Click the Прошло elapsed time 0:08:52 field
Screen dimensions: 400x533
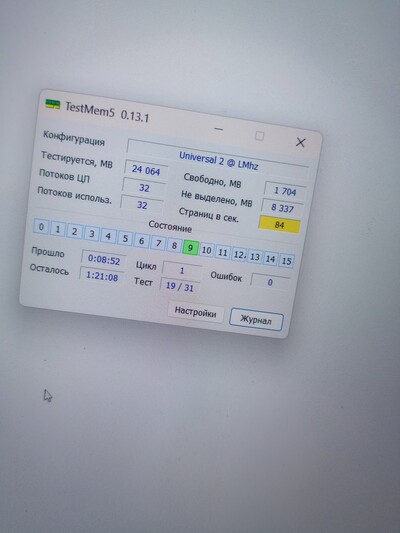[104, 260]
